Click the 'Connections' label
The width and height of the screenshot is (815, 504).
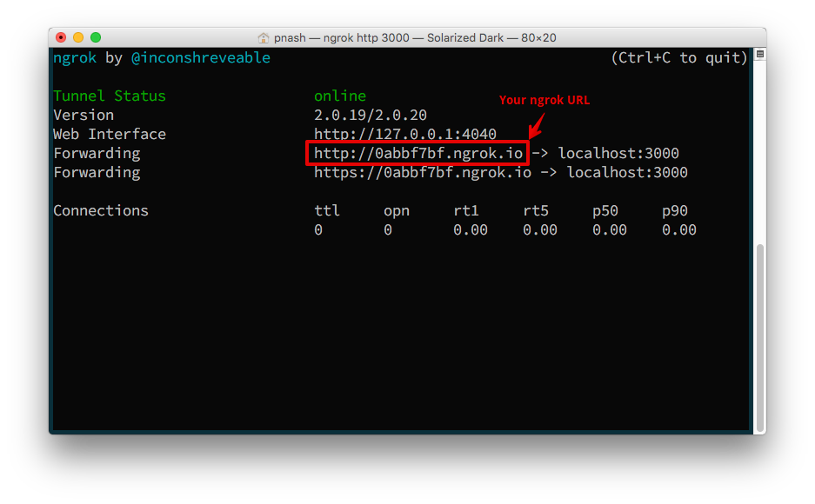(101, 211)
